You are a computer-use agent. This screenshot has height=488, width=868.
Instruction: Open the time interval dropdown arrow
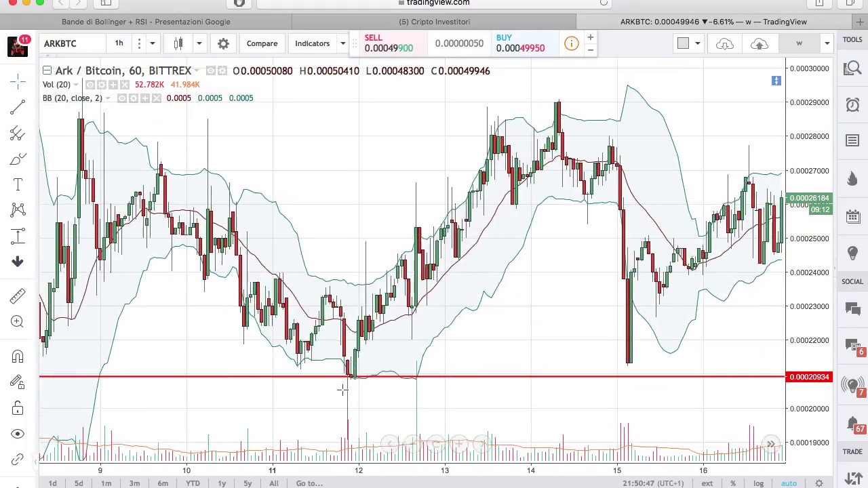153,43
